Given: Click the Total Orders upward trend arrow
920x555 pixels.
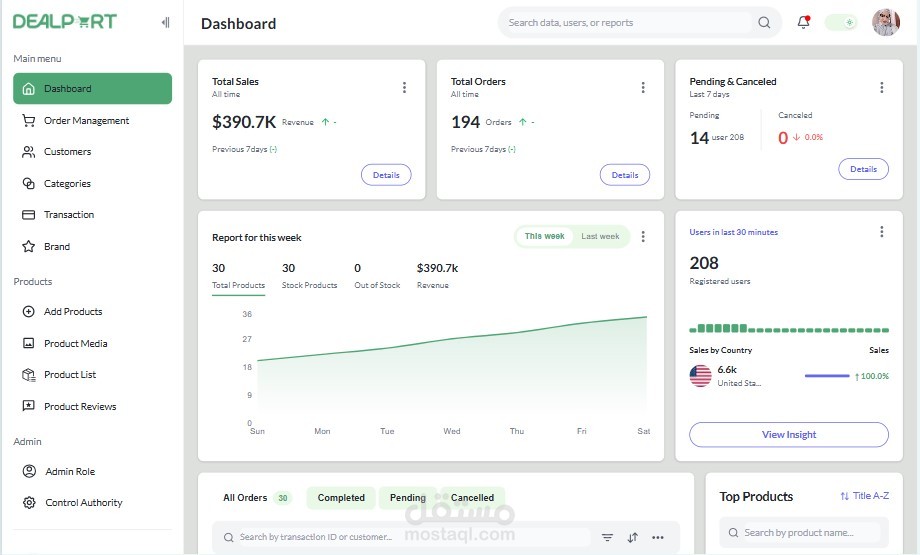Looking at the screenshot, I should tap(523, 122).
